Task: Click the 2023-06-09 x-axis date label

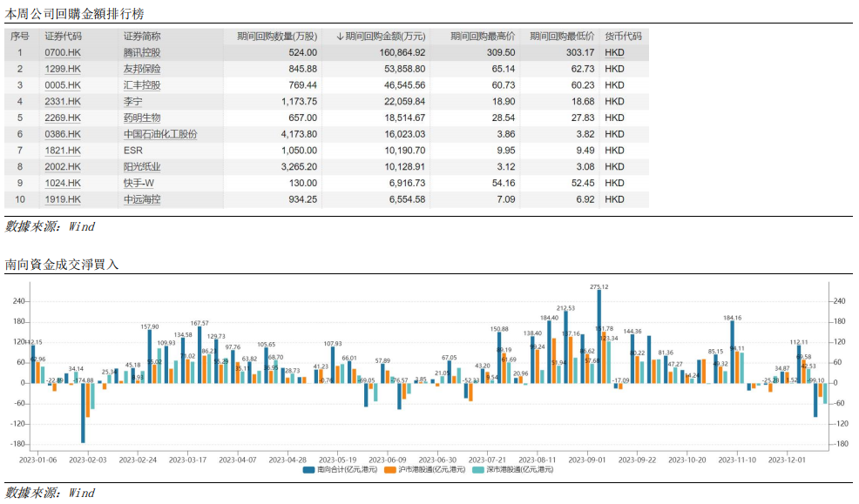Action: pyautogui.click(x=388, y=460)
